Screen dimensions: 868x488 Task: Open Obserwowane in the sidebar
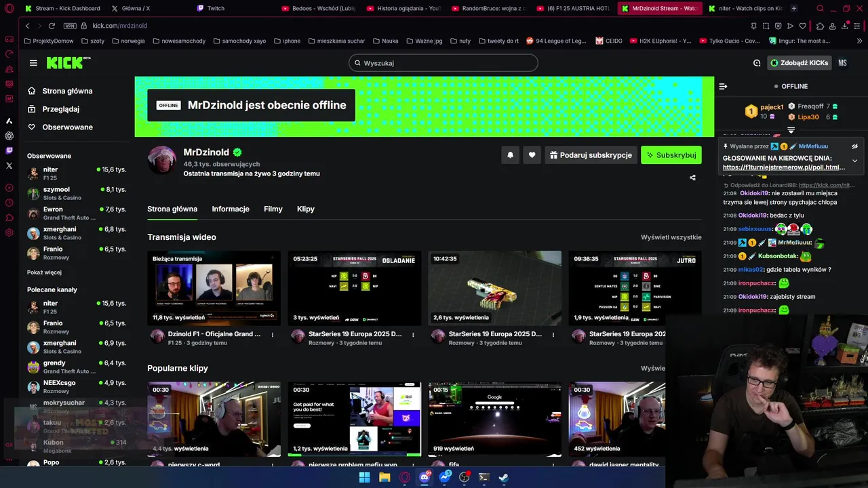coord(60,127)
